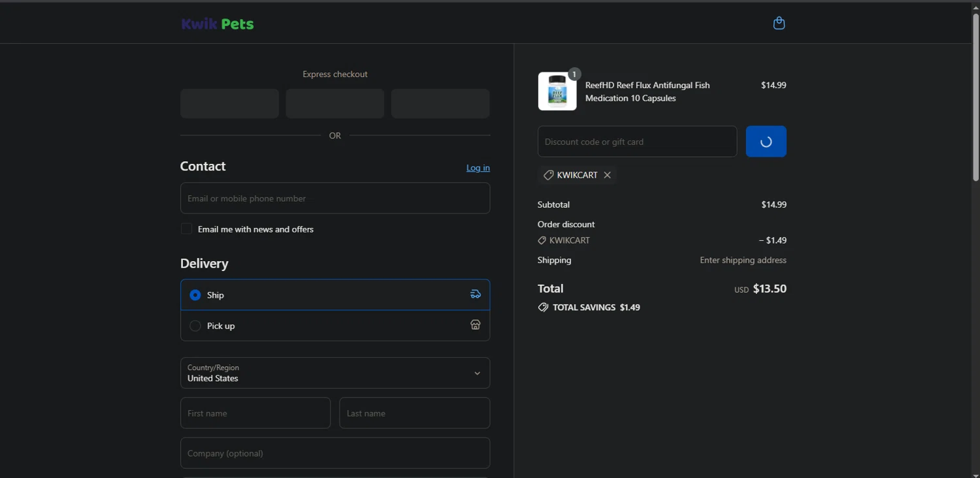Follow the Log in link
Image resolution: width=980 pixels, height=478 pixels.
coord(478,168)
